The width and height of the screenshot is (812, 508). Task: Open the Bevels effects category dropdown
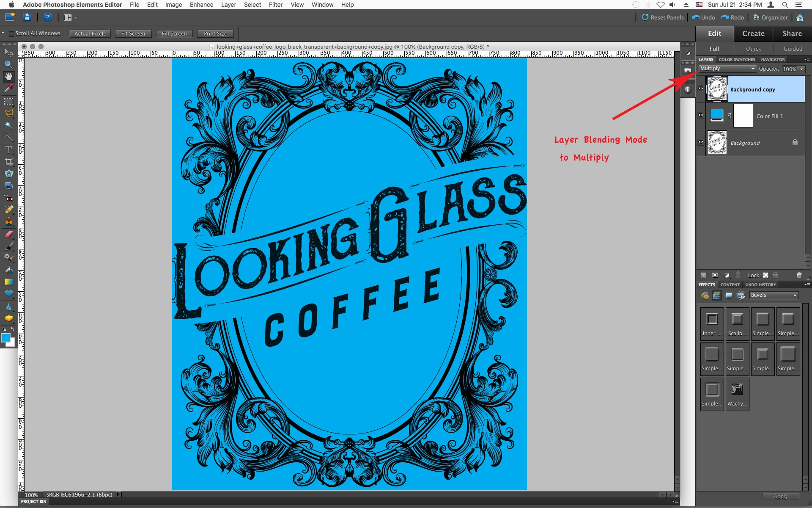(774, 295)
